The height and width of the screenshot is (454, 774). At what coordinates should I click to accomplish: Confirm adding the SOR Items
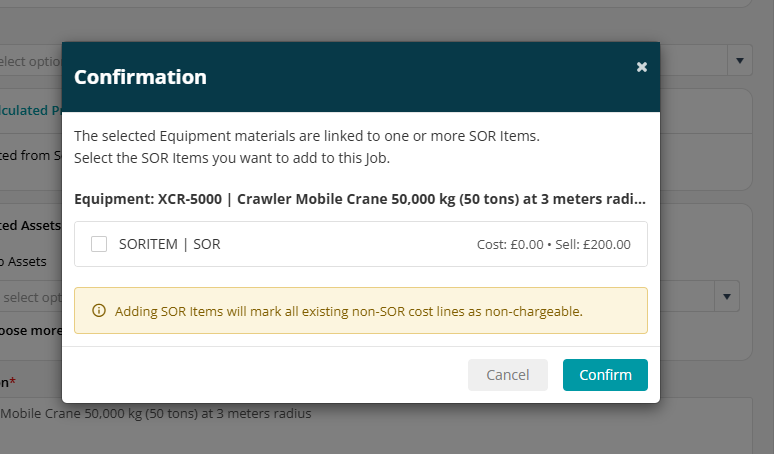tap(605, 375)
